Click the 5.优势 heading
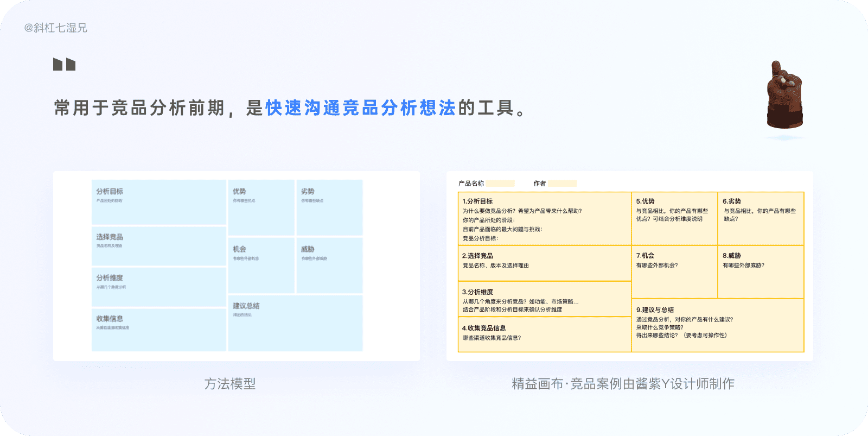Viewport: 868px width, 436px height. click(645, 201)
